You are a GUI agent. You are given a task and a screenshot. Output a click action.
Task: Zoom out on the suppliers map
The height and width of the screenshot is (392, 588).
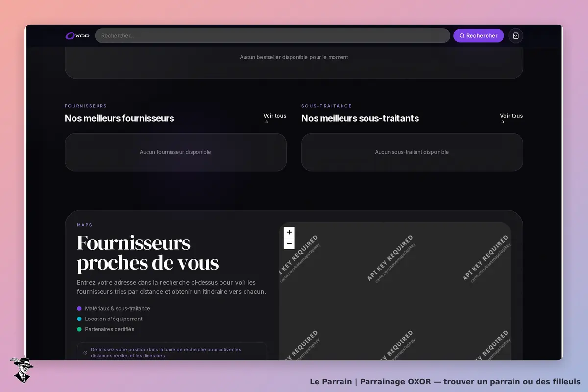point(289,244)
